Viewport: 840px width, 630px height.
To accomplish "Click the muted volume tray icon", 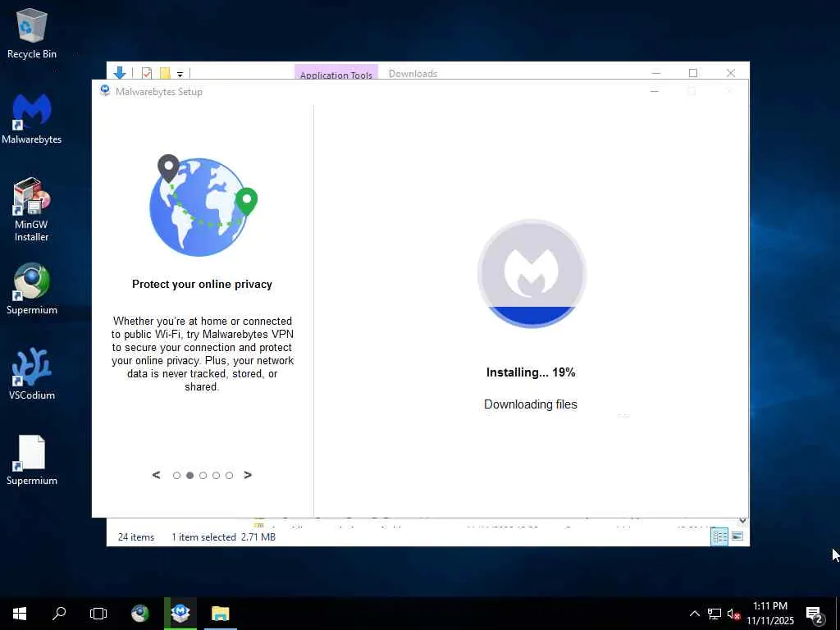I will 734,614.
